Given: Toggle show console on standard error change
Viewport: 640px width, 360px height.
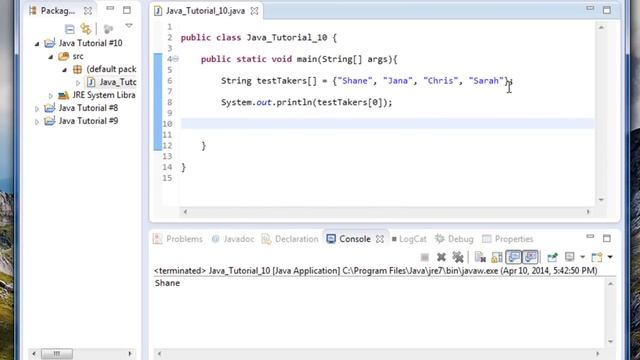Looking at the screenshot, I should pyautogui.click(x=531, y=257).
